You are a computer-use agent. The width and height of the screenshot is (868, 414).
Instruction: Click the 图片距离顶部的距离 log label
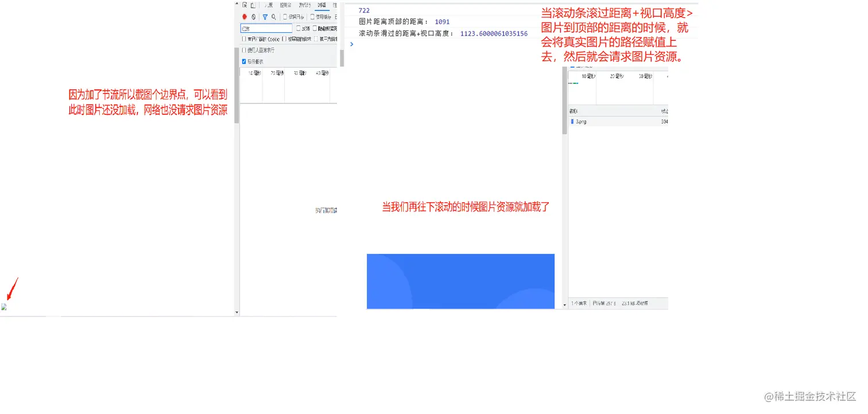click(x=394, y=22)
